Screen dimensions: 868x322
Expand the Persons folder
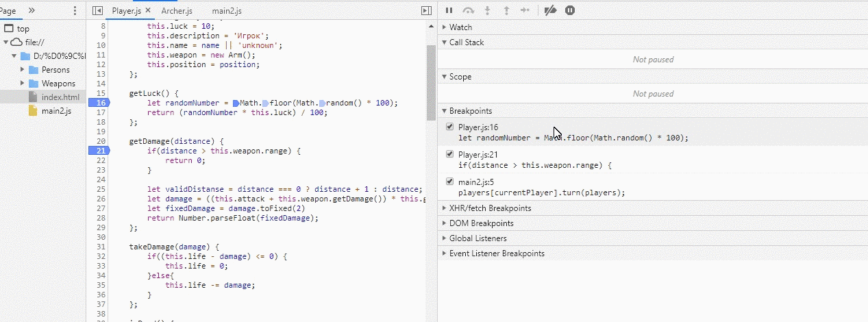click(23, 70)
